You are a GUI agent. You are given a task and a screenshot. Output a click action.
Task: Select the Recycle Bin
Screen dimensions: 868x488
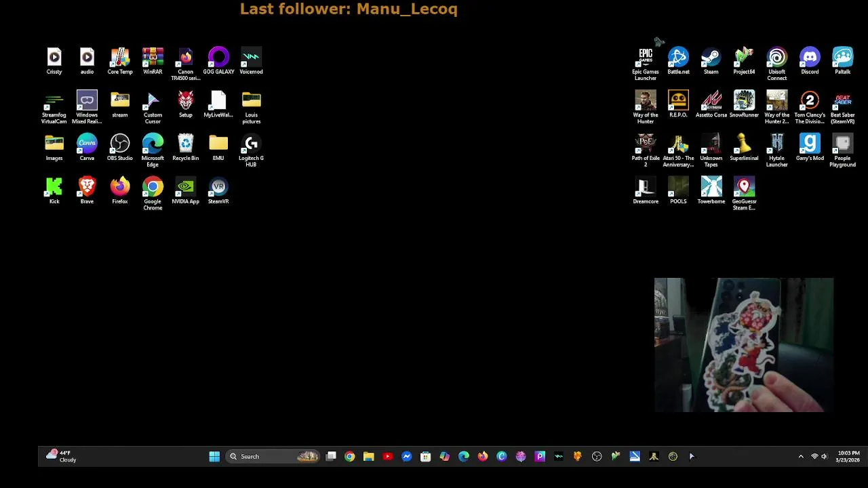click(x=185, y=148)
